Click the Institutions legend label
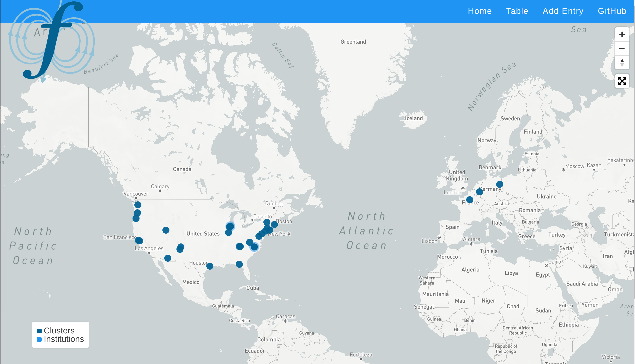Image resolution: width=635 pixels, height=364 pixels. coord(64,339)
